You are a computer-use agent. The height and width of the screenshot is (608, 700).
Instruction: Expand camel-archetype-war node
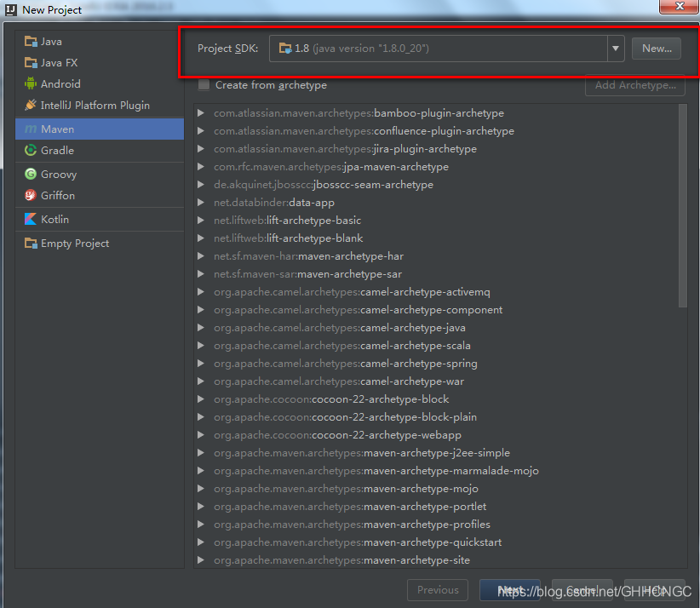[x=201, y=381]
